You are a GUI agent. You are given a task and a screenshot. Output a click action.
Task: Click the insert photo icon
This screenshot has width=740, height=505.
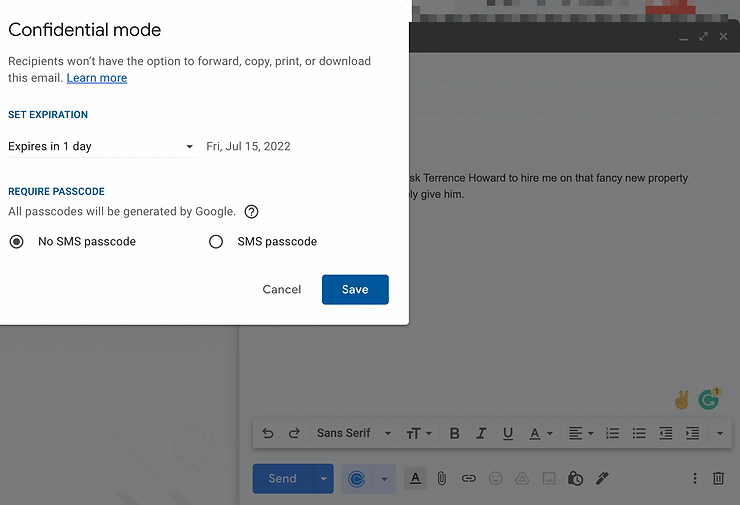point(548,479)
